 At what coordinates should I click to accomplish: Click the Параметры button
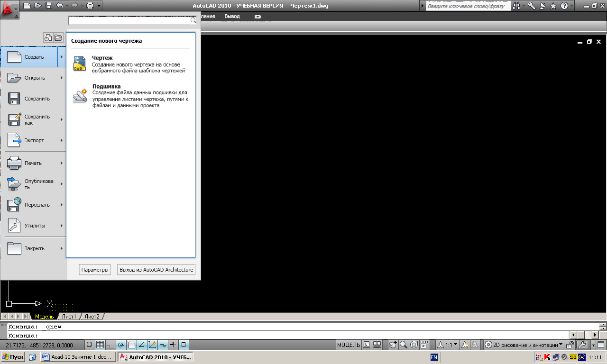tap(95, 270)
